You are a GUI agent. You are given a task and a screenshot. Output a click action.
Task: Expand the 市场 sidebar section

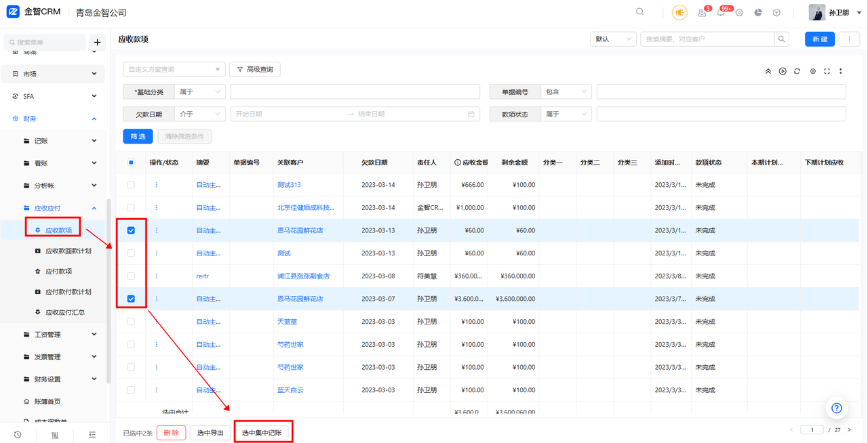[54, 74]
